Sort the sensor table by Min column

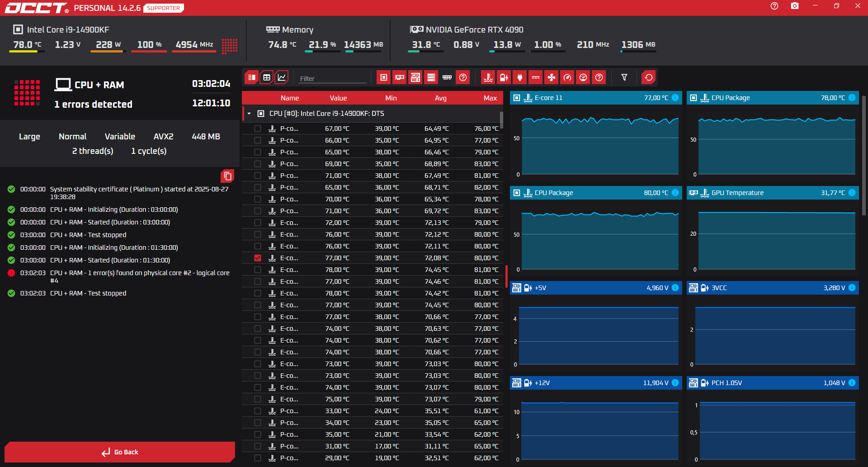[x=391, y=98]
